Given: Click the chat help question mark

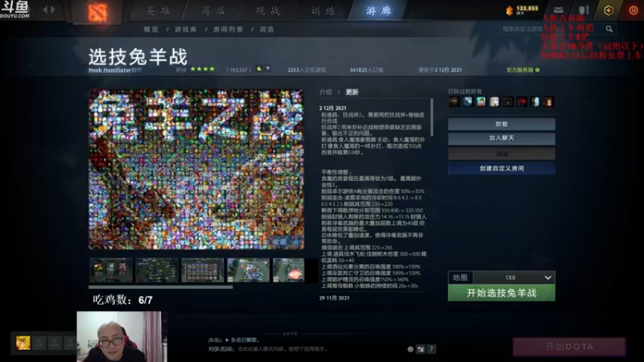Looking at the screenshot, I should pyautogui.click(x=431, y=349).
